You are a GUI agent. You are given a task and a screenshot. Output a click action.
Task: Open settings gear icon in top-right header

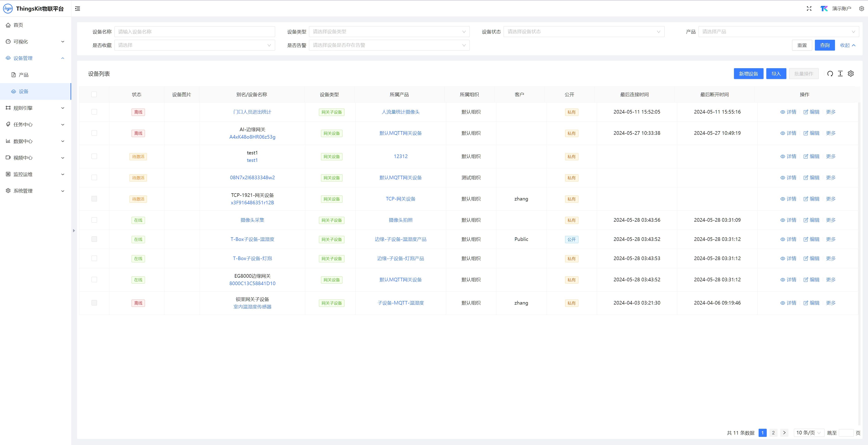pos(861,9)
